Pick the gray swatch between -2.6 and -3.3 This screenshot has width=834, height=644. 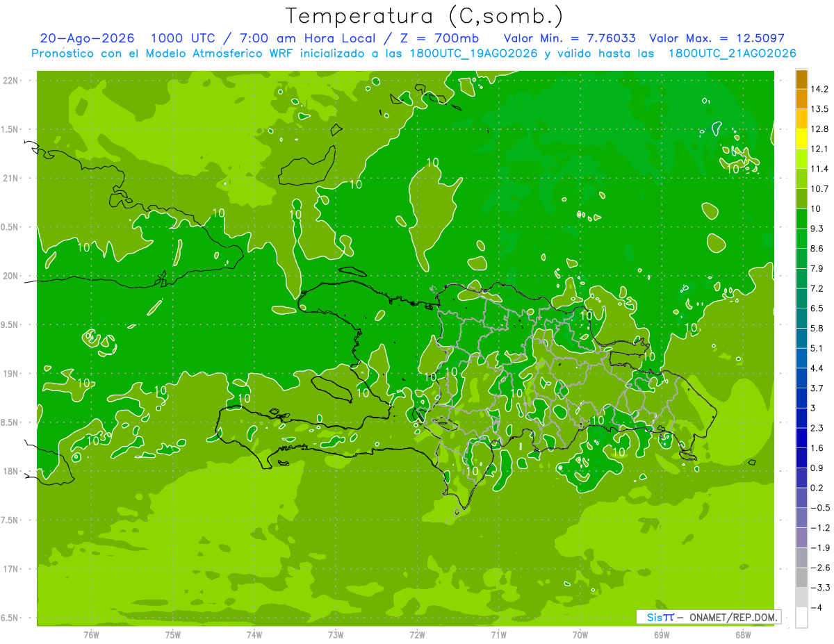point(801,578)
